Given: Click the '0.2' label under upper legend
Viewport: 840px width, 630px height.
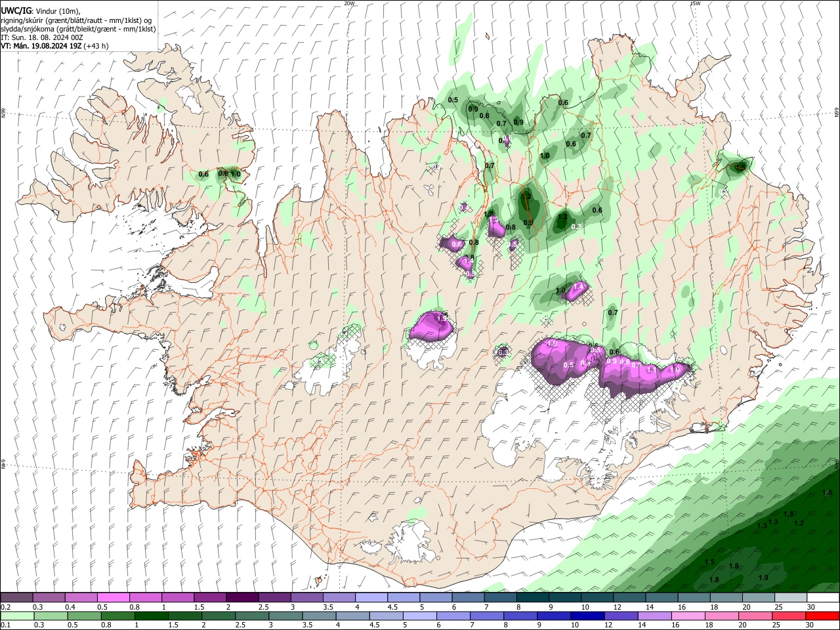Looking at the screenshot, I should click(x=6, y=607).
